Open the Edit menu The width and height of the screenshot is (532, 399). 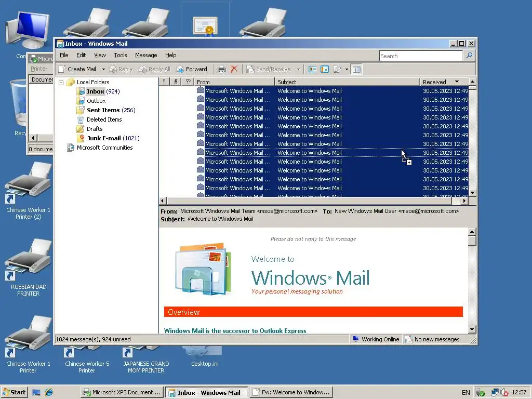click(81, 55)
